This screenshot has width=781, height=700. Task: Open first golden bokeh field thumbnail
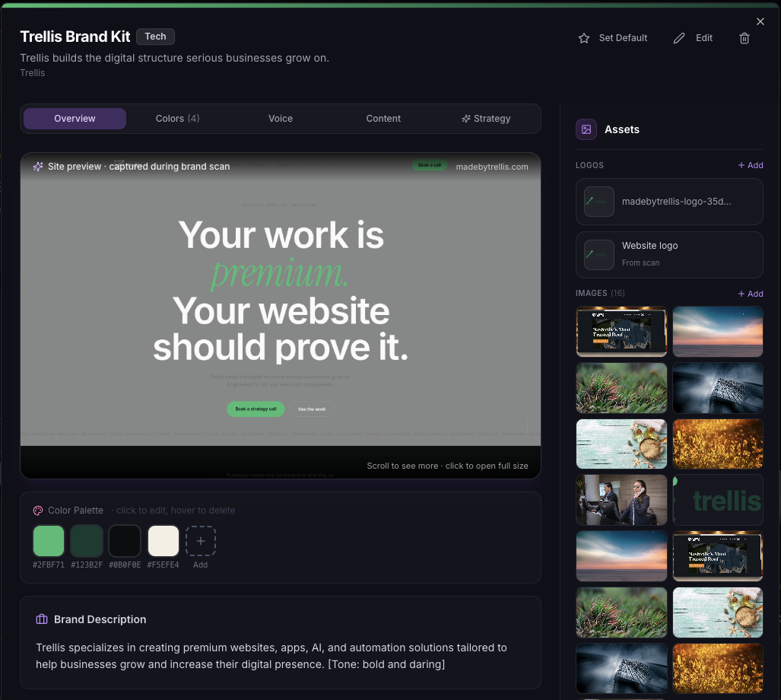tap(718, 444)
